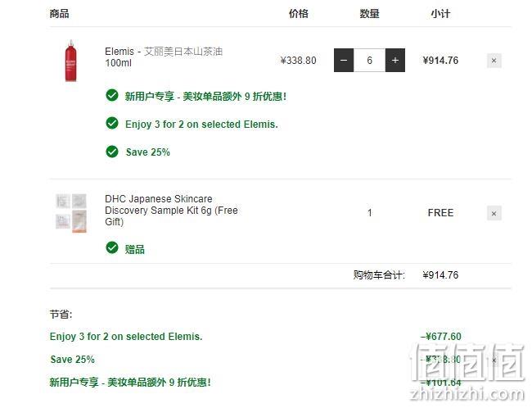Image resolution: width=532 pixels, height=408 pixels.
Task: Open the Elemis red bottle thumbnail
Action: (x=71, y=61)
